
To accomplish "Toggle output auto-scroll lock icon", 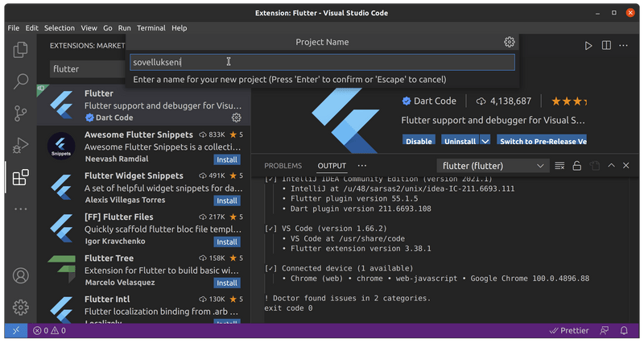I will pos(576,166).
